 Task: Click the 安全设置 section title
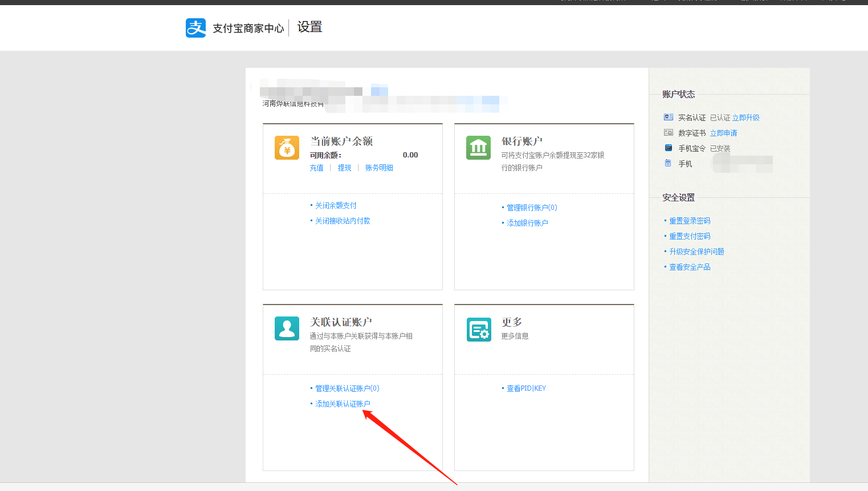point(678,197)
